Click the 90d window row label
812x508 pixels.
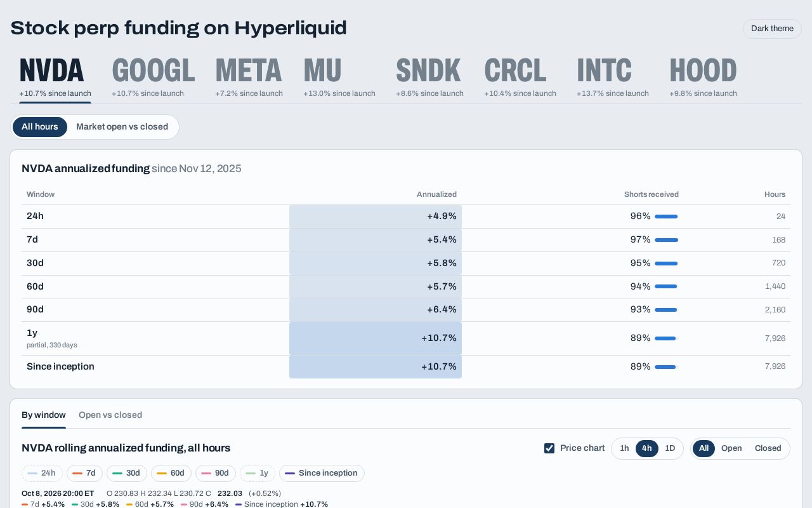point(35,310)
